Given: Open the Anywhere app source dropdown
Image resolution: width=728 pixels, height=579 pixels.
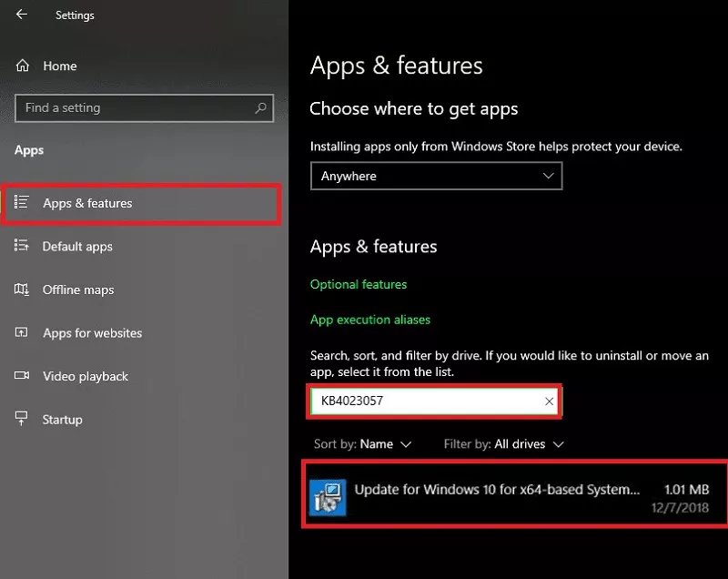Looking at the screenshot, I should click(436, 176).
